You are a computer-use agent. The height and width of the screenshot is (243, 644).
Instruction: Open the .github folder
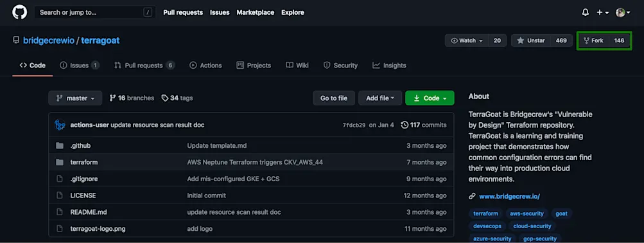(80, 145)
